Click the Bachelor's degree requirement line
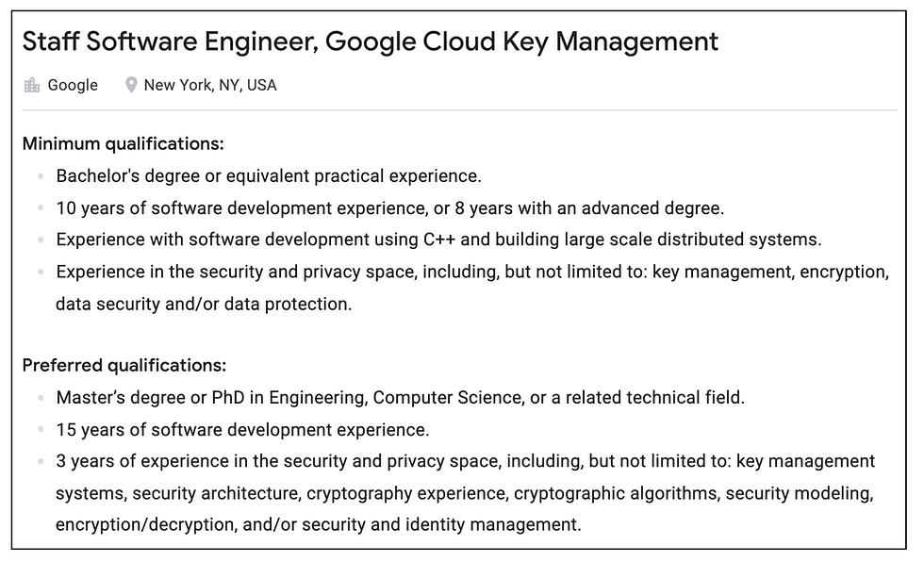924x562 pixels. click(x=269, y=176)
